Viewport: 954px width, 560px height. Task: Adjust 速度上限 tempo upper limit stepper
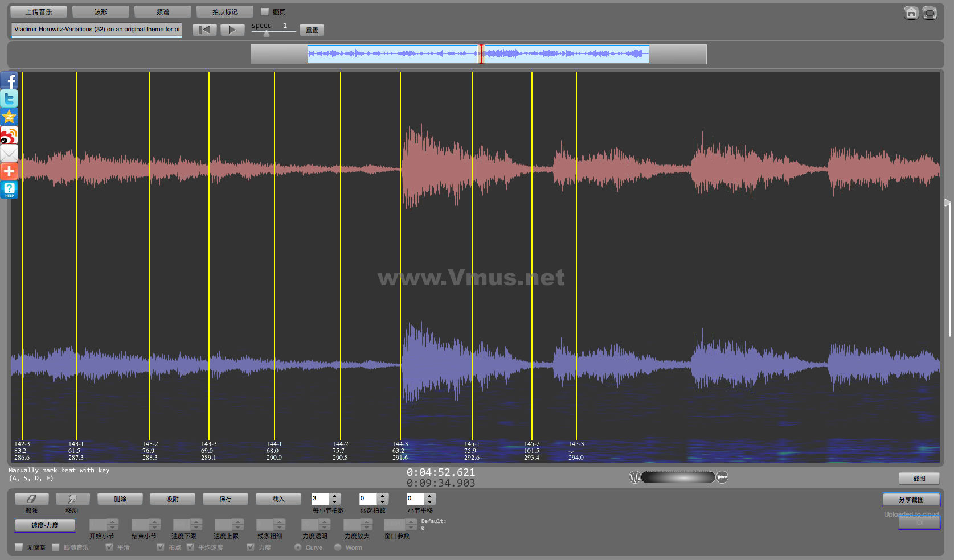229,525
